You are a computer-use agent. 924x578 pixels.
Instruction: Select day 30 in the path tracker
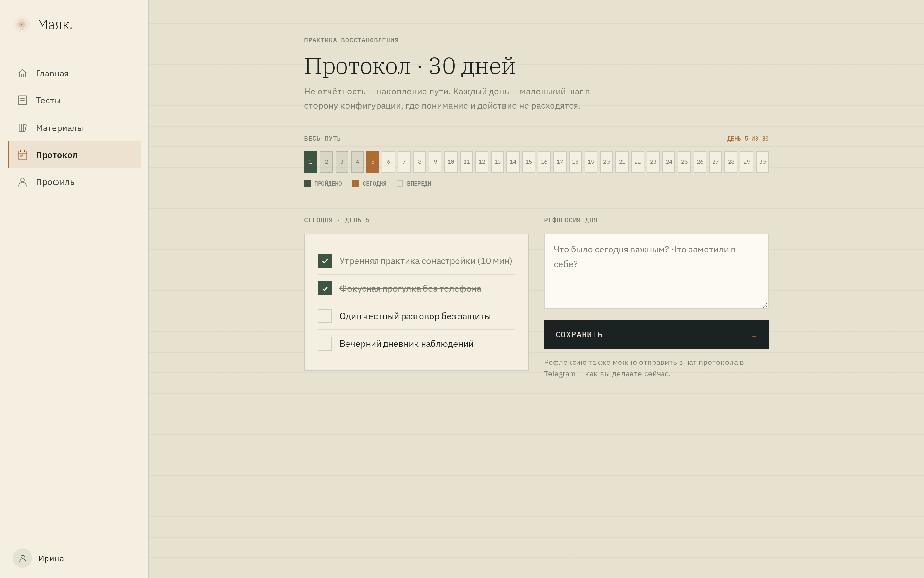click(x=762, y=162)
